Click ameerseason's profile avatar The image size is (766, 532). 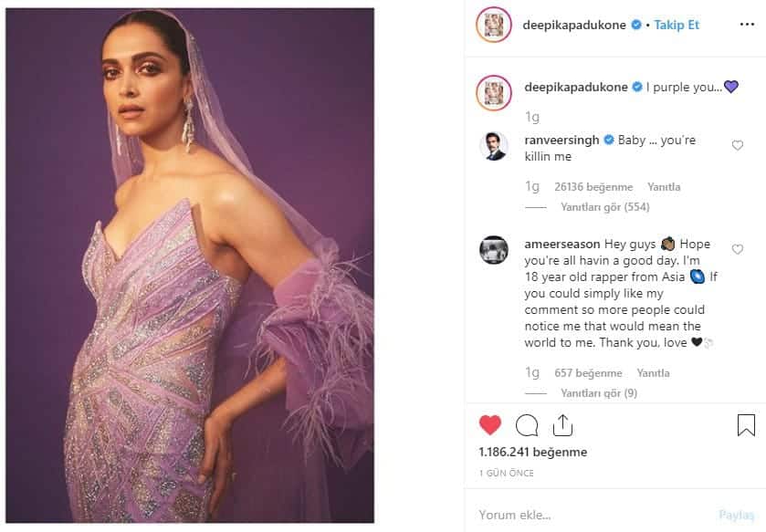click(494, 250)
